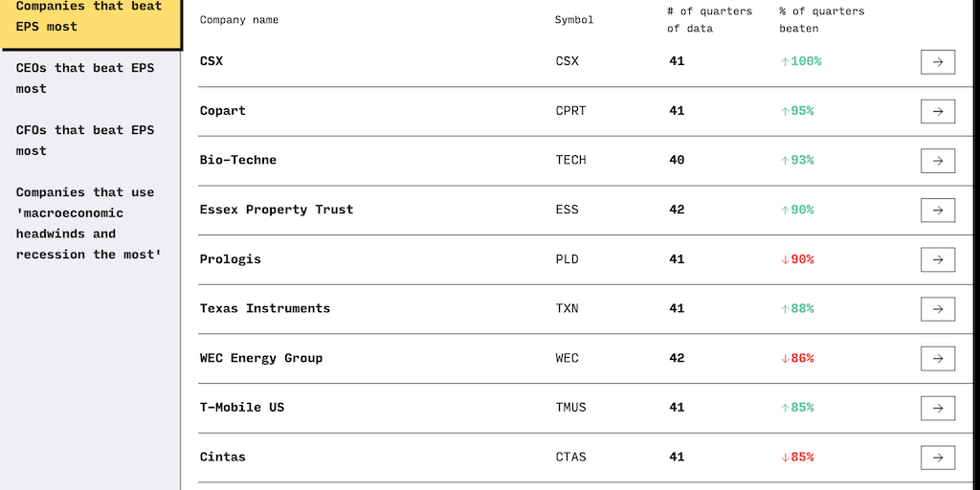Select the 'Companies that beat EPS most' tab
The image size is (980, 490).
point(89,16)
